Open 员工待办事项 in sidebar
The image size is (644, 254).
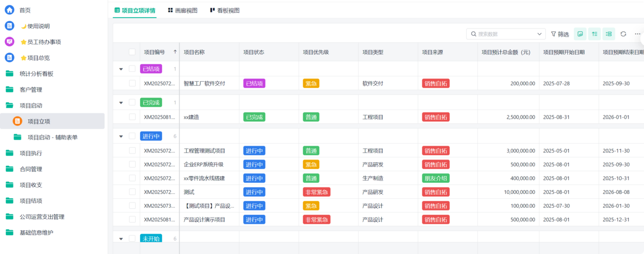coord(52,42)
